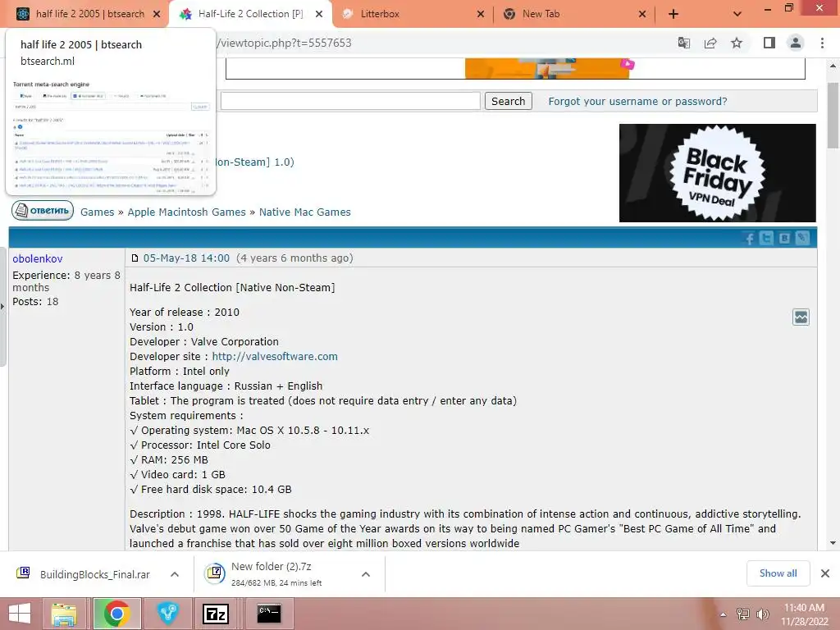Share the topic on VK icon
The width and height of the screenshot is (840, 630).
click(x=784, y=238)
